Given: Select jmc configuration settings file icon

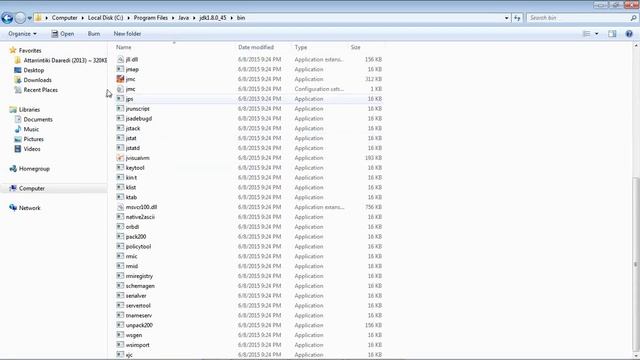Looking at the screenshot, I should point(120,89).
